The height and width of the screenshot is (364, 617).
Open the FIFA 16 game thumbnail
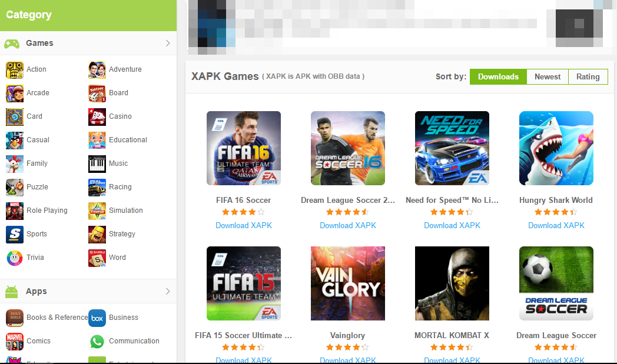click(x=244, y=148)
